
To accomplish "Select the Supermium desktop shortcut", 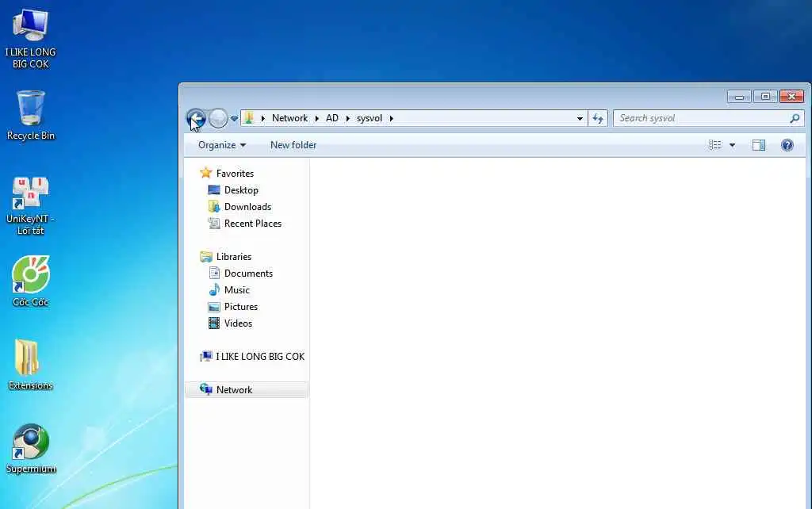I will 31,449.
